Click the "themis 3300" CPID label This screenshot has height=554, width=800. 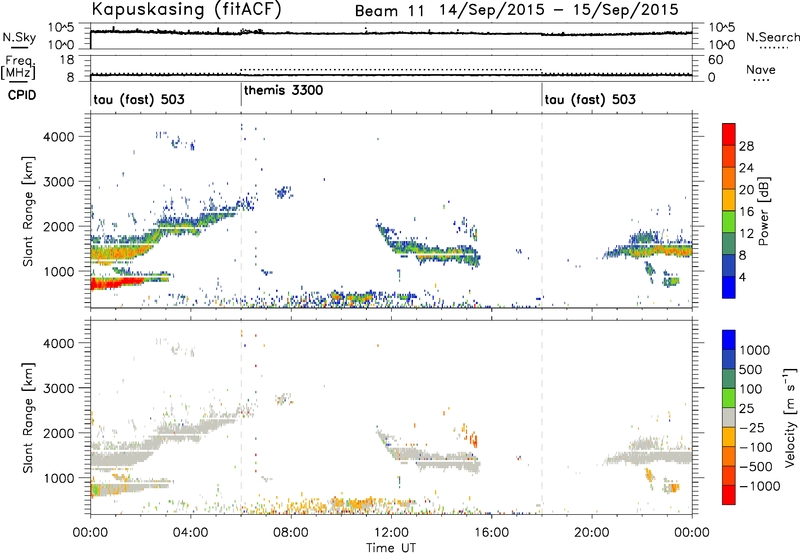[x=283, y=90]
